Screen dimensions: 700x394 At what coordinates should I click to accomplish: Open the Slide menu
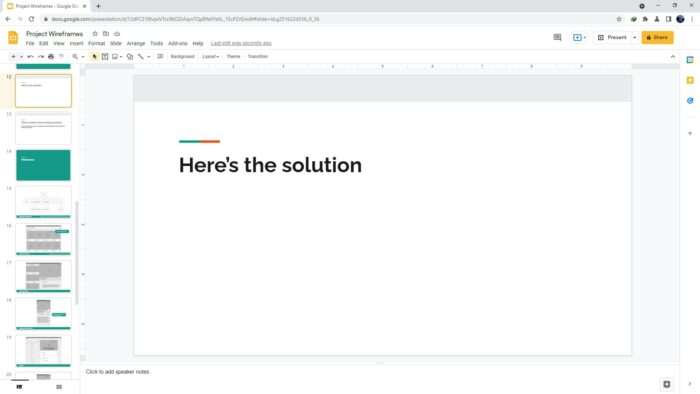(x=116, y=44)
